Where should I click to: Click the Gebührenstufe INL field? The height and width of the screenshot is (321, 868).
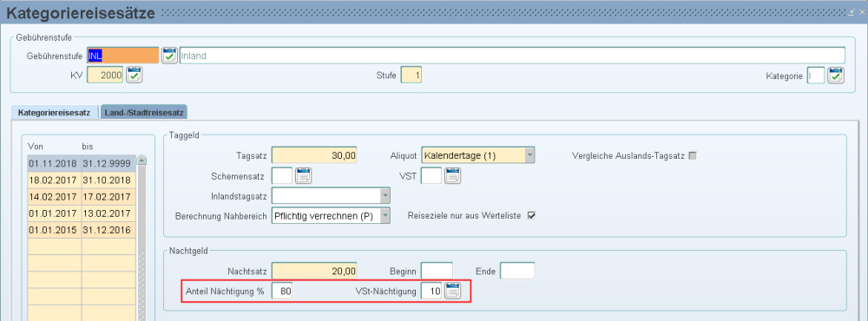[123, 56]
